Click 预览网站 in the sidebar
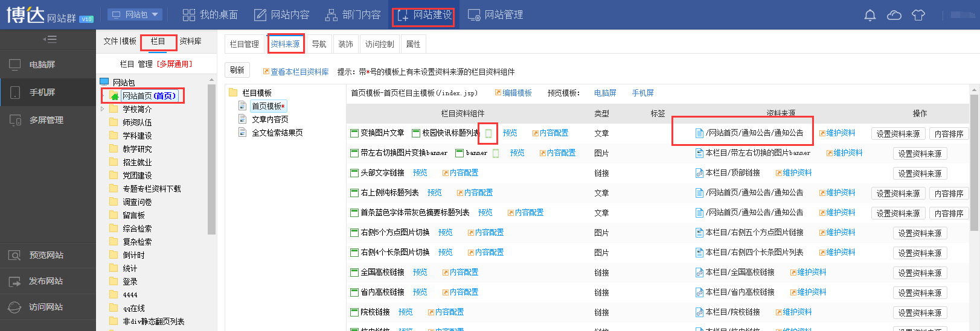980x331 pixels. pyautogui.click(x=48, y=255)
